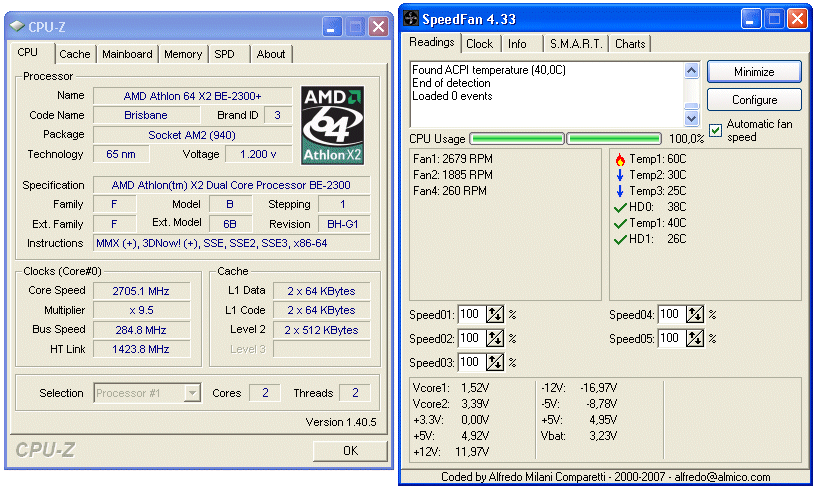Viewport: 815px width, 488px height.
Task: Click the OK button in CPU-Z
Action: (350, 451)
